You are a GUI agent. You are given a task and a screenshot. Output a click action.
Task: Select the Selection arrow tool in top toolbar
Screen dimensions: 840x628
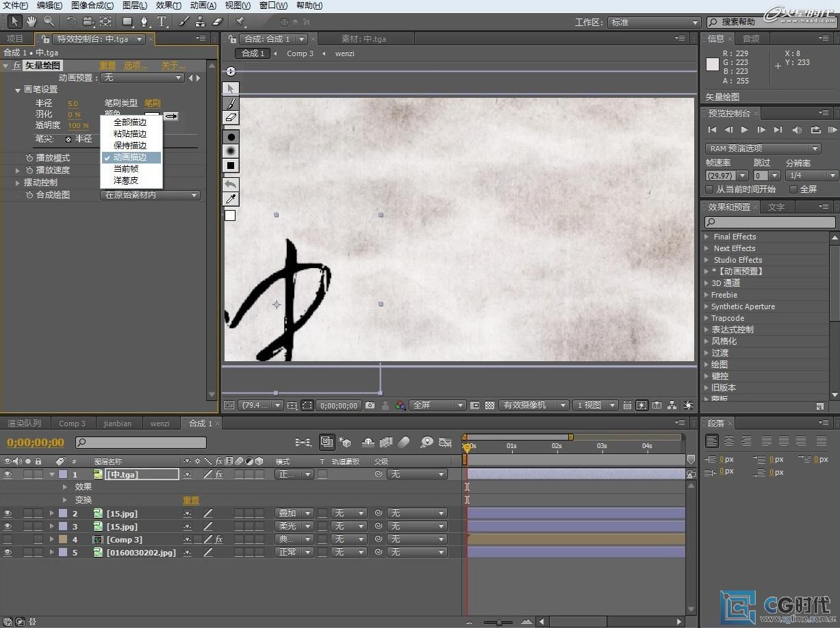15,21
